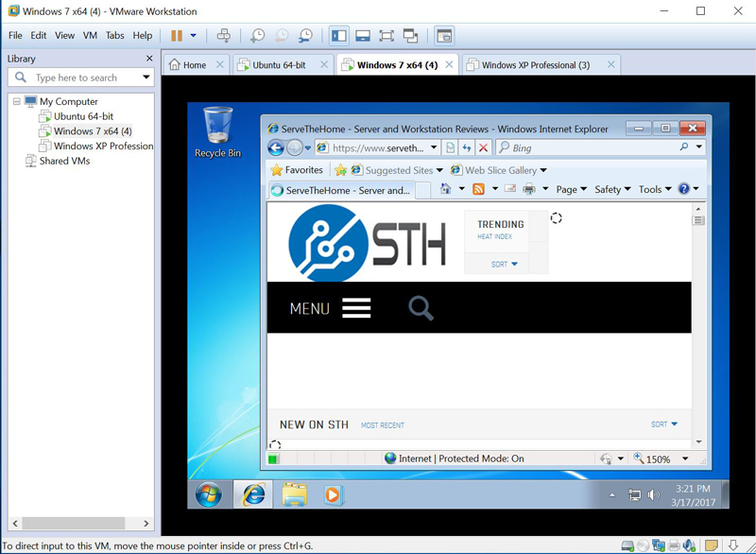Show hidden tray icons arrow
Screen dimensions: 756x554
click(612, 494)
